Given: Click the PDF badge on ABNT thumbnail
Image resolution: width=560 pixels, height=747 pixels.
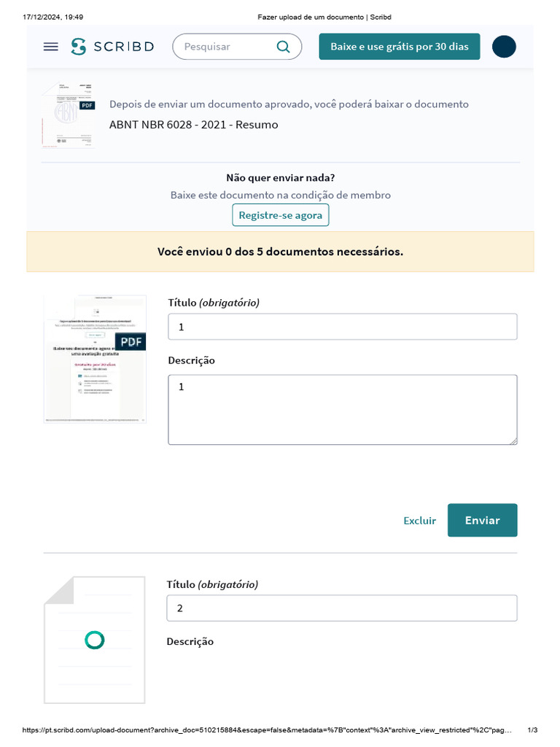Looking at the screenshot, I should [87, 105].
